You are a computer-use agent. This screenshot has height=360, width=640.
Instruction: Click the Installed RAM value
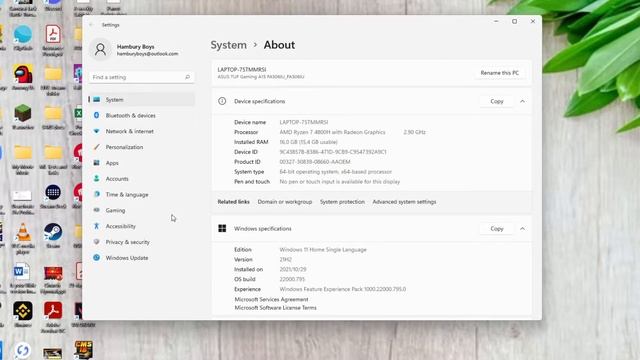[309, 142]
